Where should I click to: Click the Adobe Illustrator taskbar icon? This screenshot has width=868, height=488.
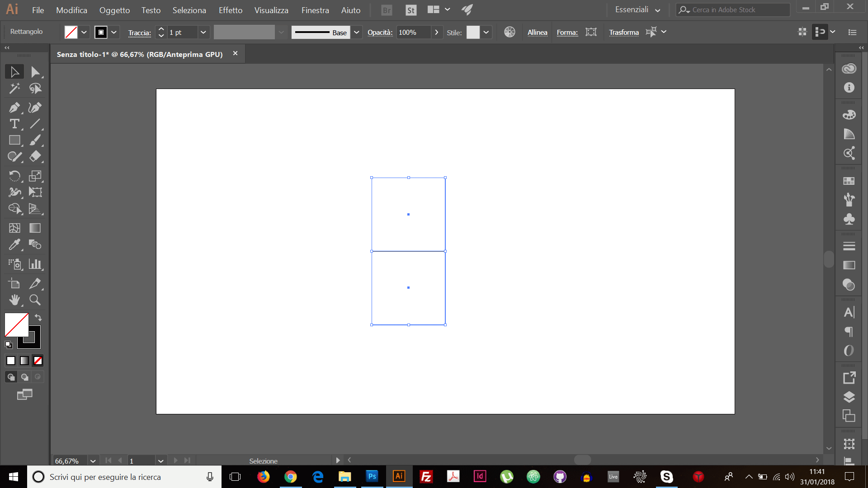399,476
